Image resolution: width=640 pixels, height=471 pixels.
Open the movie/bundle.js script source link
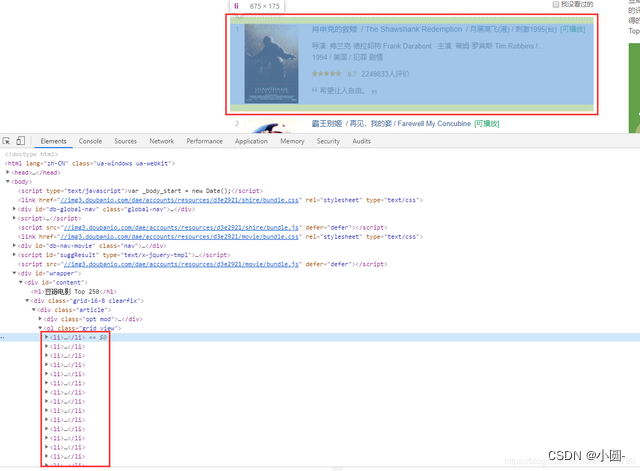181,264
